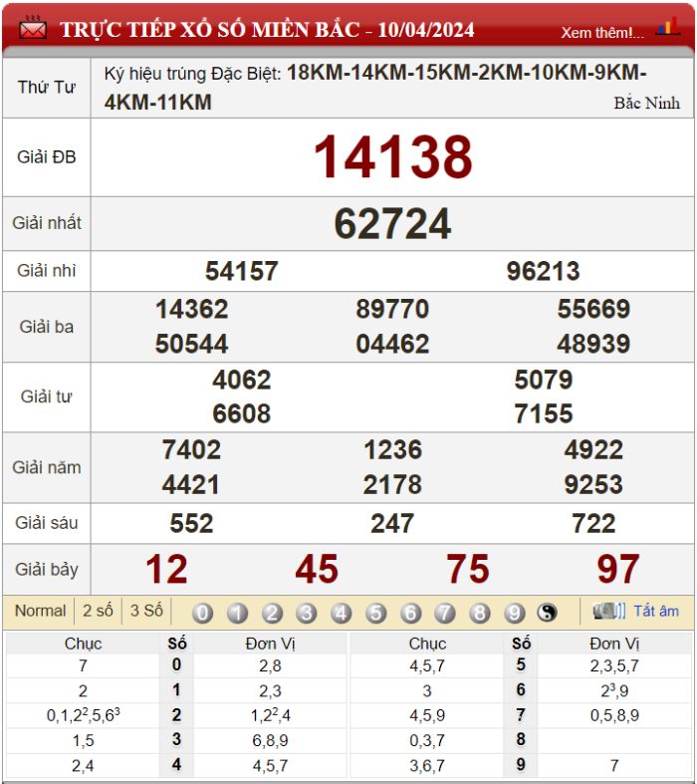Screen dimensions: 697x784
Task: Click fourth prize number 7155
Action: (543, 414)
